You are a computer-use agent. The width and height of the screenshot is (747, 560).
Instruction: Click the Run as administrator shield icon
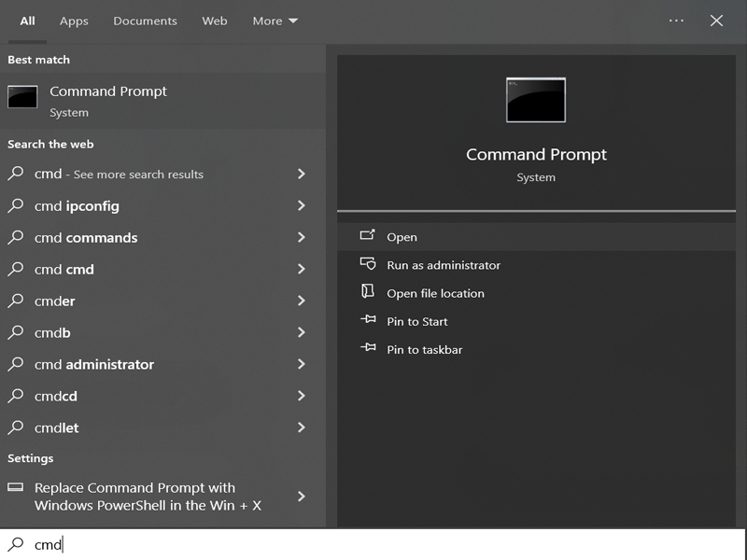(x=367, y=263)
